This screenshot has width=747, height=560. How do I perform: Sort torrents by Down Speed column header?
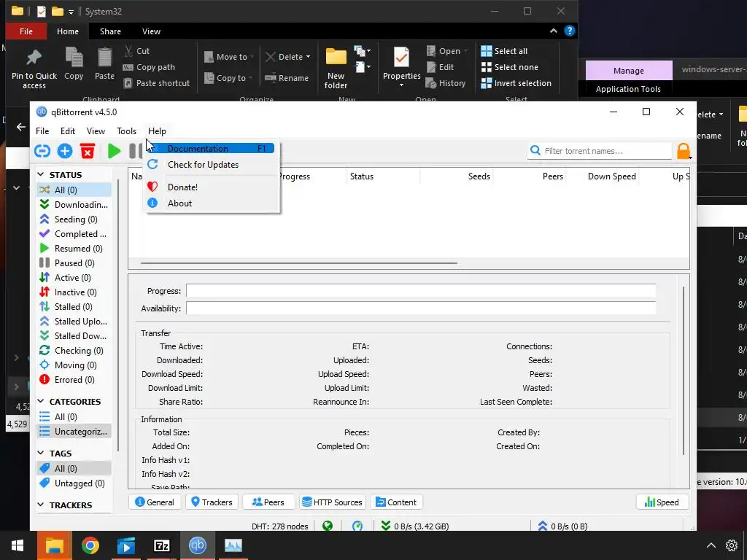612,176
